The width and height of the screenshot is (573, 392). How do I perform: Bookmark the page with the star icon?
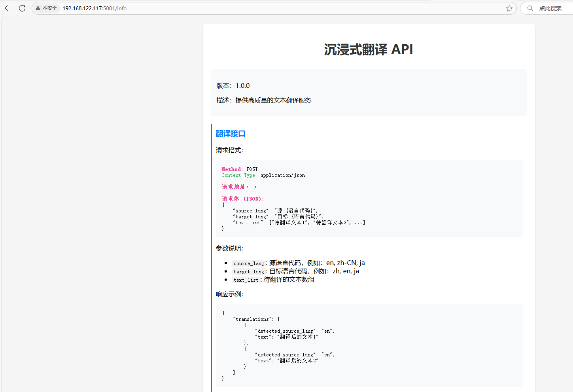tap(509, 8)
